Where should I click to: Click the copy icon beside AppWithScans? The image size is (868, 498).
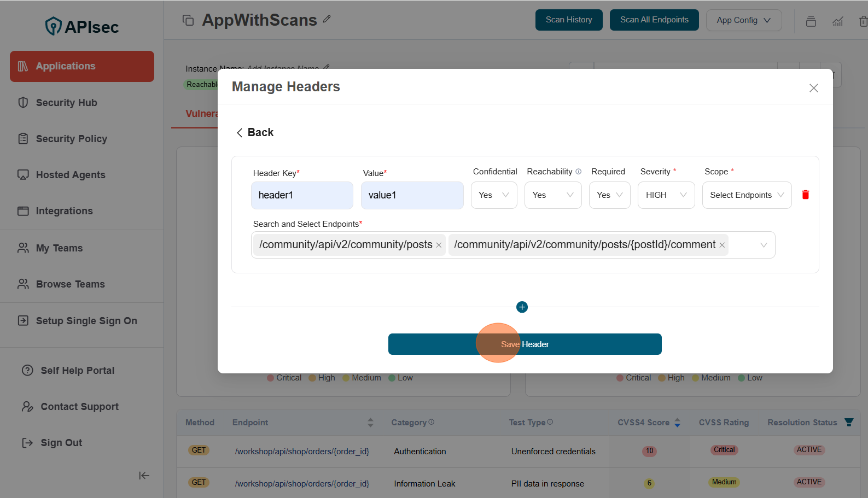pos(188,20)
